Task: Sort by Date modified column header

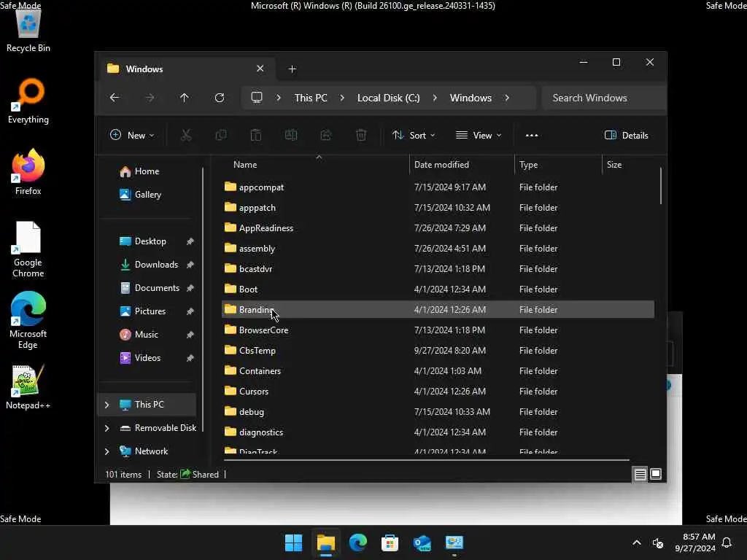Action: pyautogui.click(x=462, y=165)
